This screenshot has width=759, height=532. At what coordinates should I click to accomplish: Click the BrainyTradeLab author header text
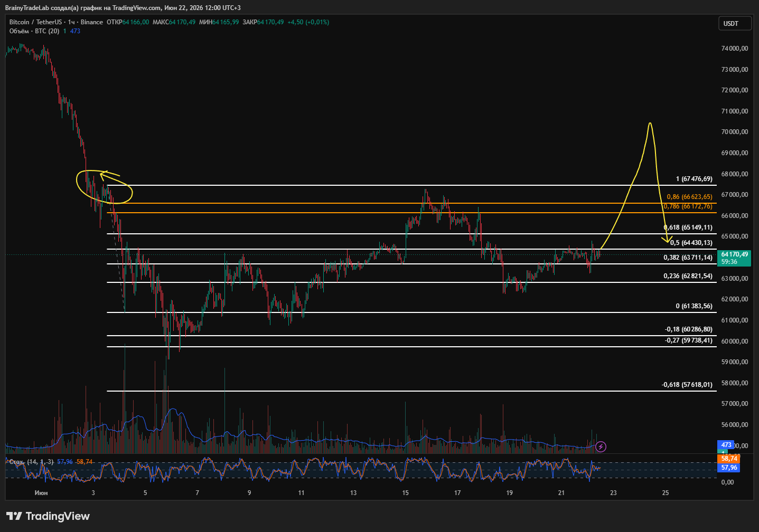pyautogui.click(x=27, y=8)
